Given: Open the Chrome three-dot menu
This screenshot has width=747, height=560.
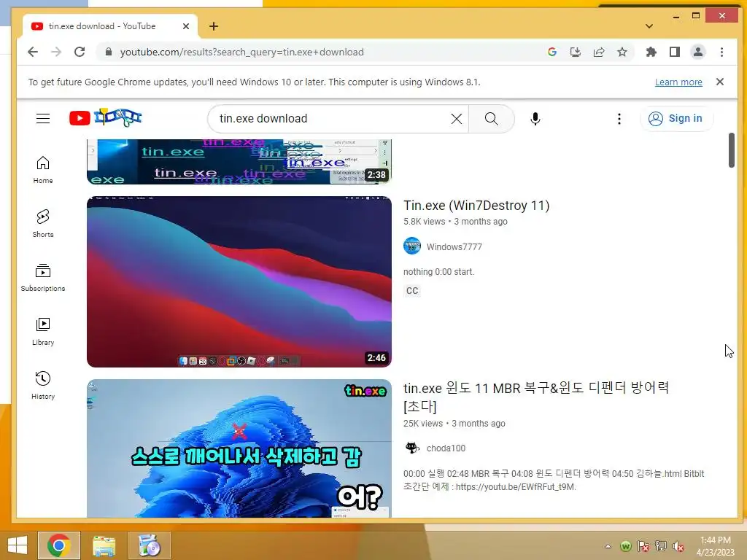Looking at the screenshot, I should (x=721, y=52).
